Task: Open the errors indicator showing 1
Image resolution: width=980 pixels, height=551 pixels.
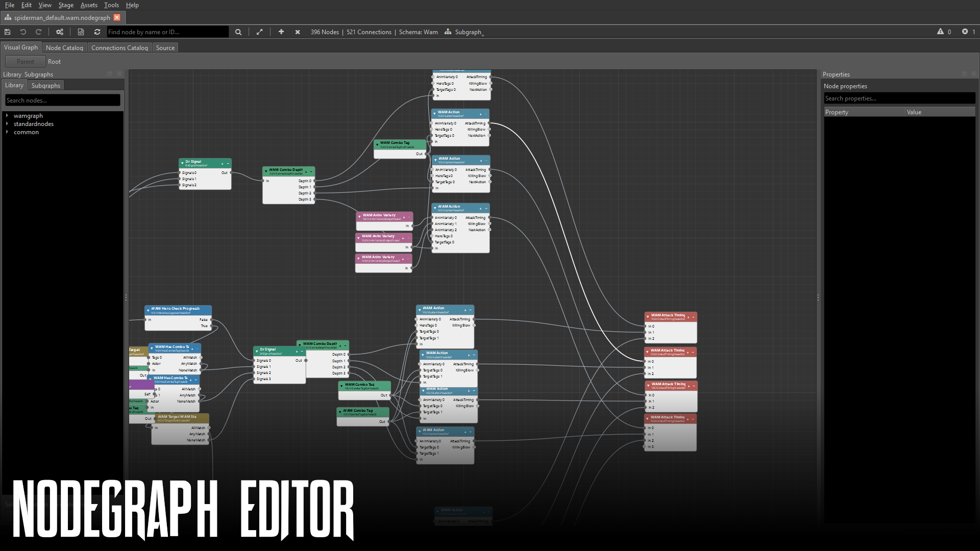Action: (968, 32)
